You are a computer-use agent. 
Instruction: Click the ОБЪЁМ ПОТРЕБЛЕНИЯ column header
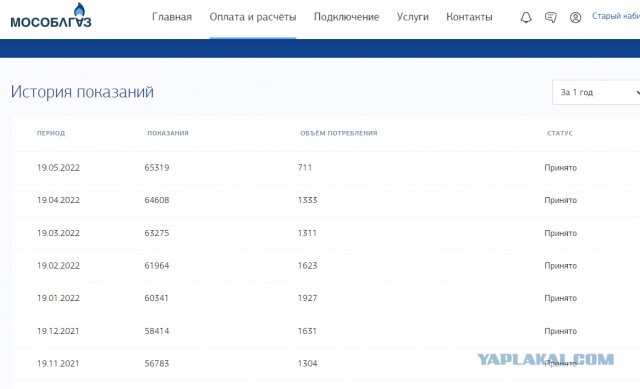(x=339, y=133)
